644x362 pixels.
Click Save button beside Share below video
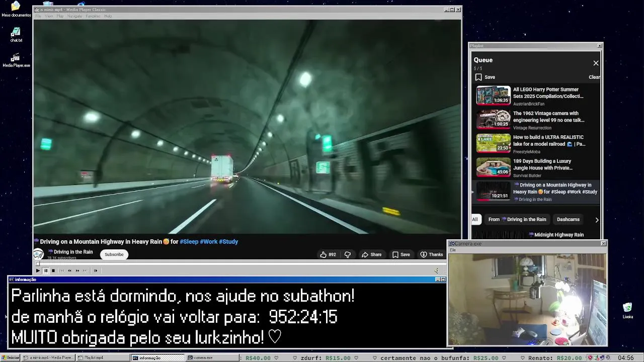point(401,254)
